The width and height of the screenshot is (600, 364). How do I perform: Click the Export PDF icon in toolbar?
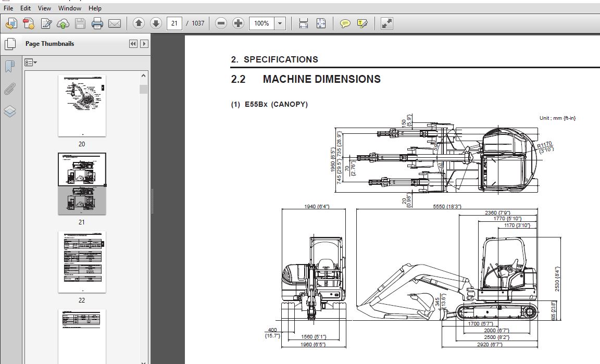28,24
